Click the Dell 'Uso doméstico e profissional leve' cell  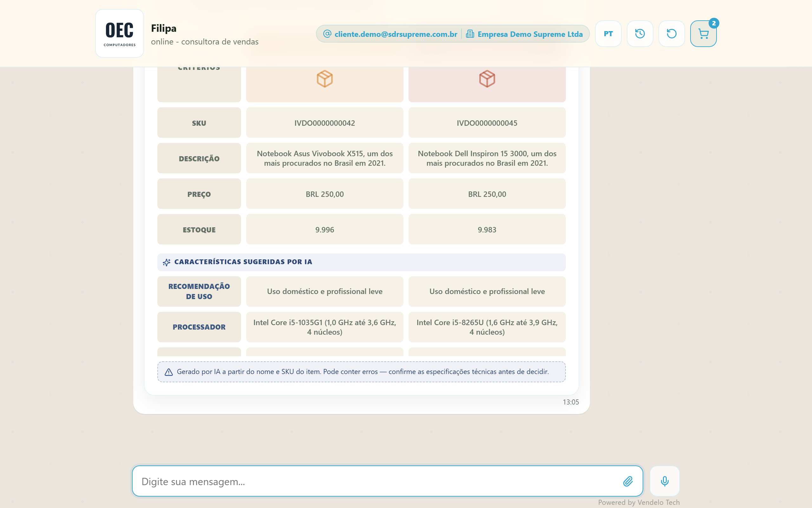pyautogui.click(x=487, y=291)
